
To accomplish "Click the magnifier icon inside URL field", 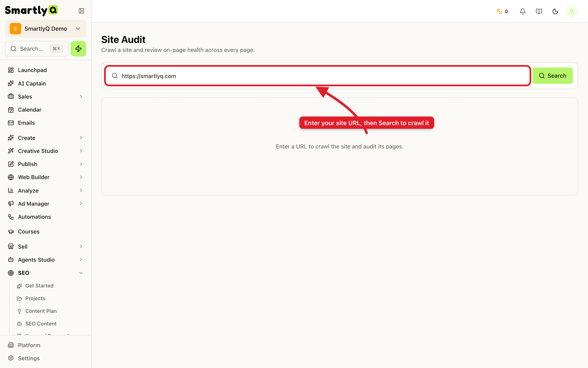I will tap(115, 76).
